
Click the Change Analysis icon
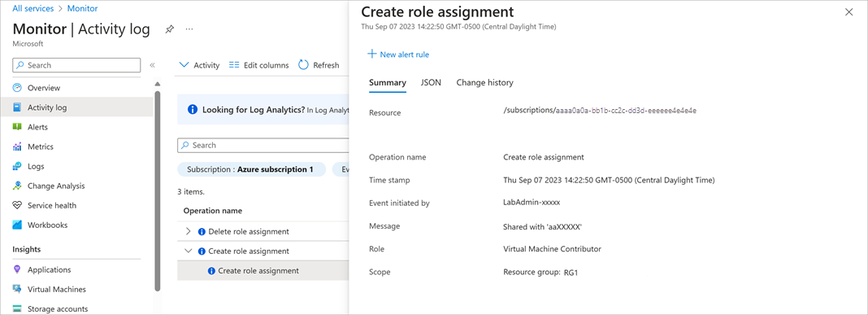click(x=17, y=186)
